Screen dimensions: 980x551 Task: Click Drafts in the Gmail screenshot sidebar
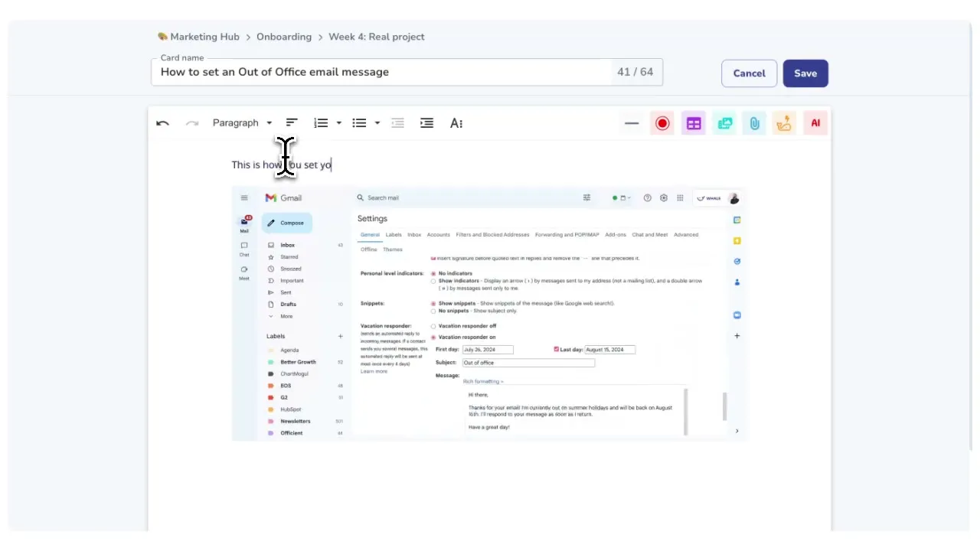click(x=288, y=305)
